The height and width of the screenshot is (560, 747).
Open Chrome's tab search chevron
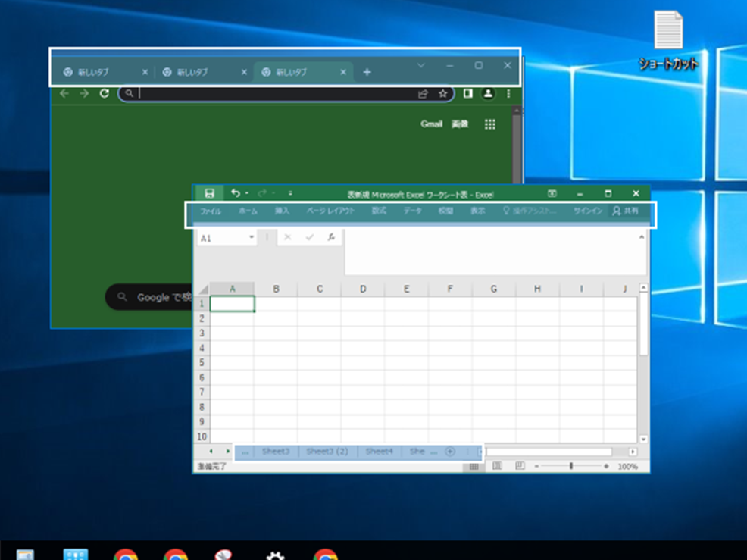(420, 66)
